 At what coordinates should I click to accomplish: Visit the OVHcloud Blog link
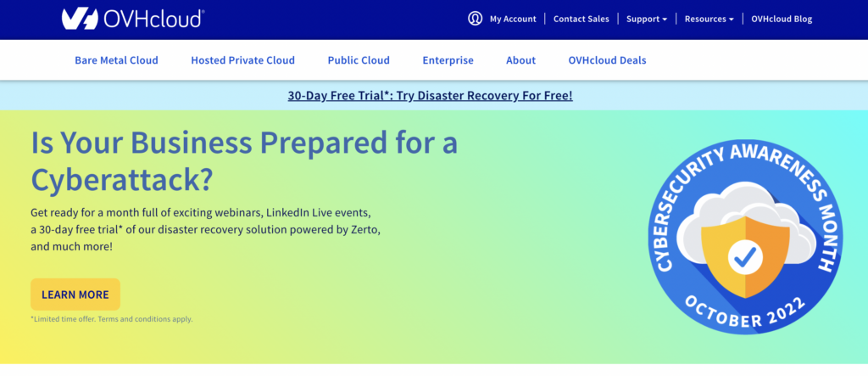(782, 19)
